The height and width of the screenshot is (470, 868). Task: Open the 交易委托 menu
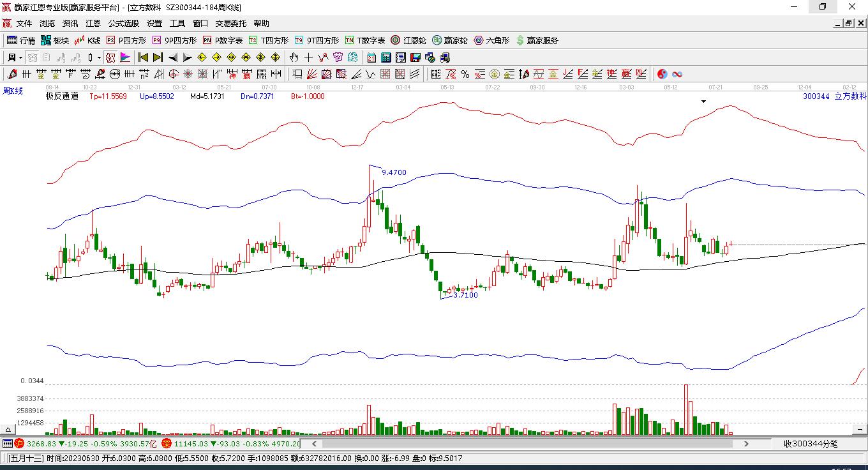(230, 24)
